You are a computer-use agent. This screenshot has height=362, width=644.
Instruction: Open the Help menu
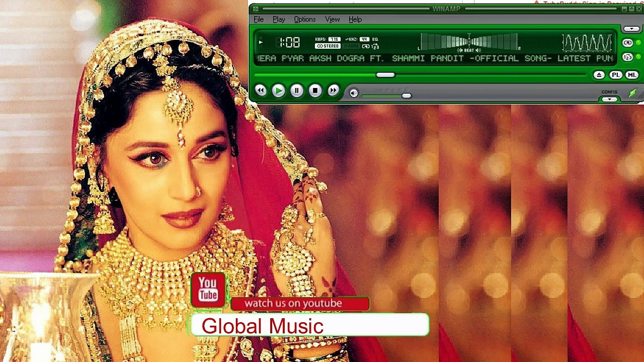(x=355, y=19)
